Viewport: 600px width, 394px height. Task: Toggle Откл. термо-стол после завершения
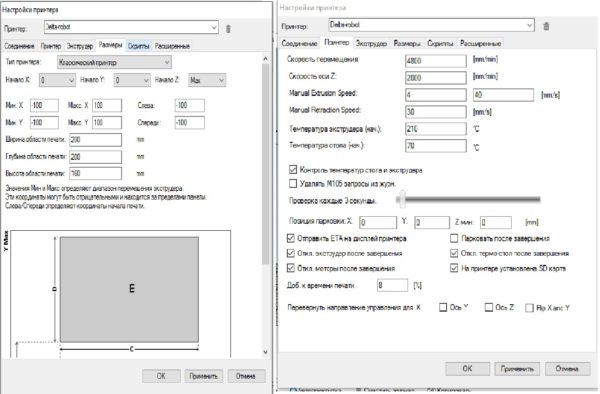[x=454, y=253]
